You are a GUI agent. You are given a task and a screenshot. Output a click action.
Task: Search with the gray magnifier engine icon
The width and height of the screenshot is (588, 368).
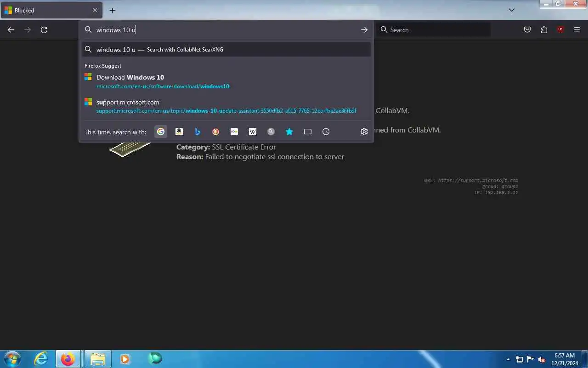click(x=271, y=132)
